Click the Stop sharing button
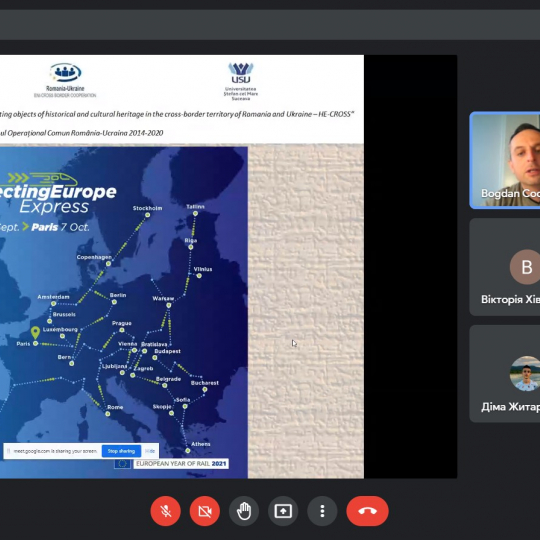The height and width of the screenshot is (540, 540). [121, 451]
